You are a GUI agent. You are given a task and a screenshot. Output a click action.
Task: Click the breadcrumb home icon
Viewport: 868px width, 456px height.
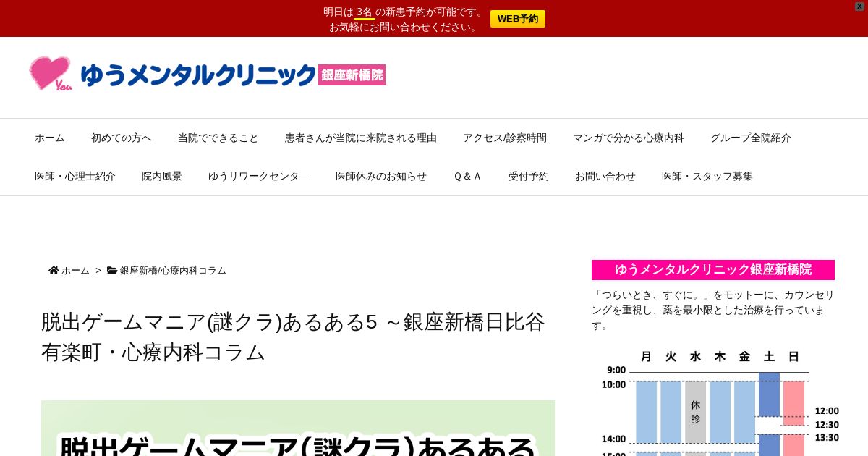pyautogui.click(x=54, y=270)
